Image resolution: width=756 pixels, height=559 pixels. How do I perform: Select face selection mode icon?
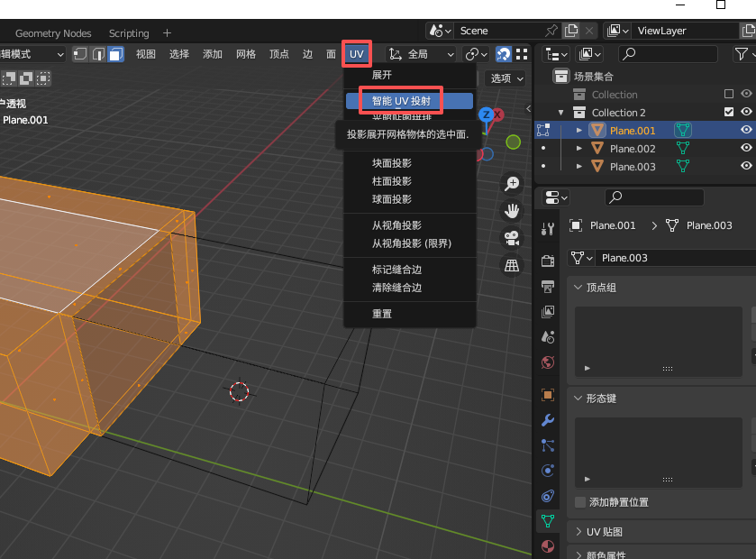point(115,54)
